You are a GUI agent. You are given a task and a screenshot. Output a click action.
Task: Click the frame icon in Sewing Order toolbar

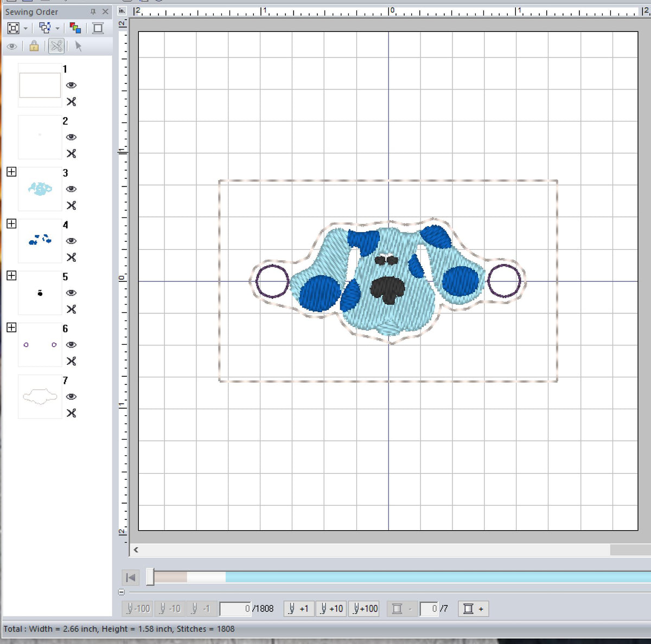coord(98,28)
